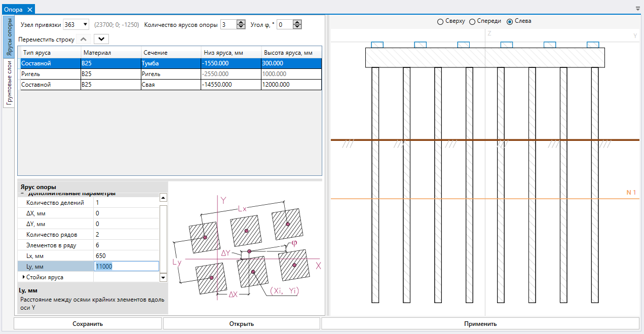
Task: Move selected row down with arrow
Action: (101, 39)
